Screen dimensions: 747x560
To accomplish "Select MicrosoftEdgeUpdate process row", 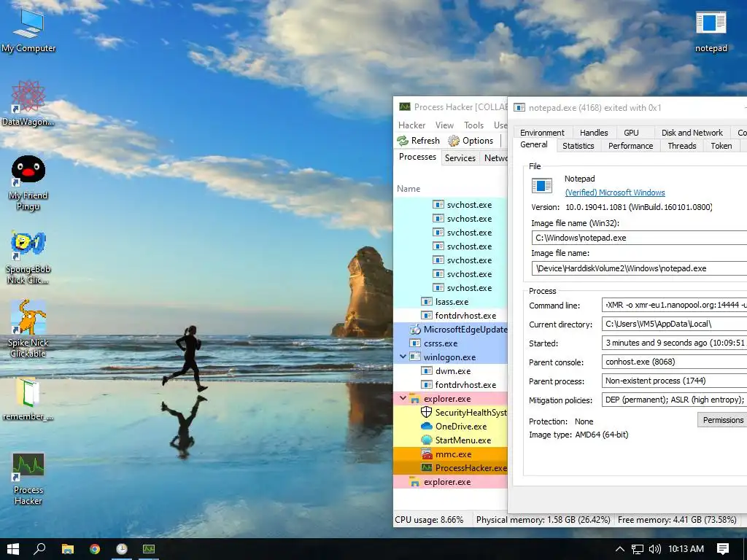I will (x=450, y=329).
